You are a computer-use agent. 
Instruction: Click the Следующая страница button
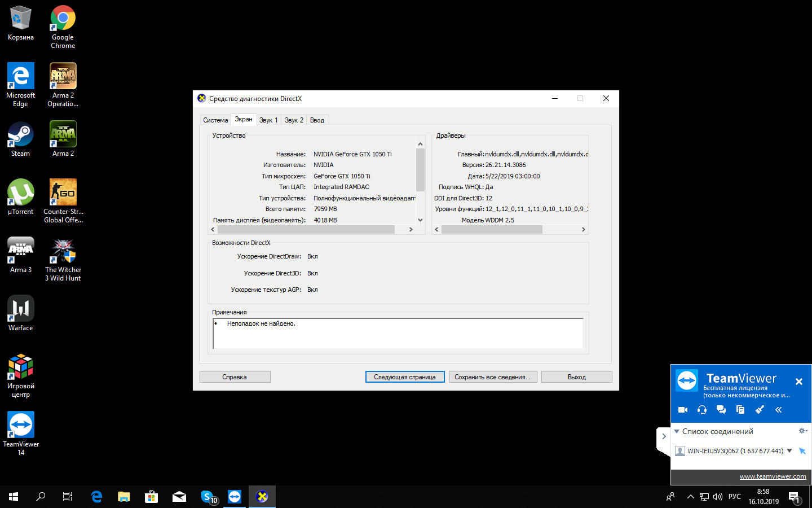point(405,377)
